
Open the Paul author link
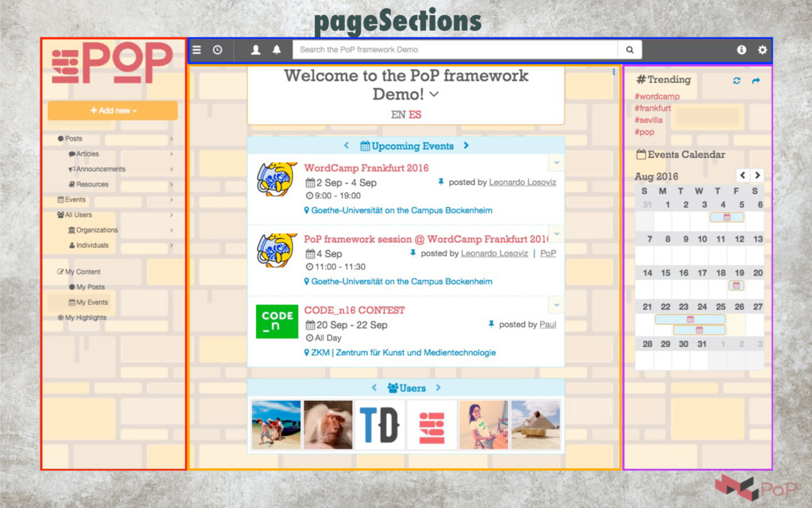point(548,325)
